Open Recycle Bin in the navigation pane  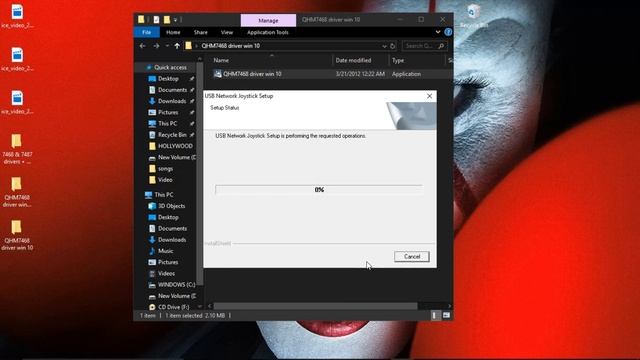[x=172, y=135]
